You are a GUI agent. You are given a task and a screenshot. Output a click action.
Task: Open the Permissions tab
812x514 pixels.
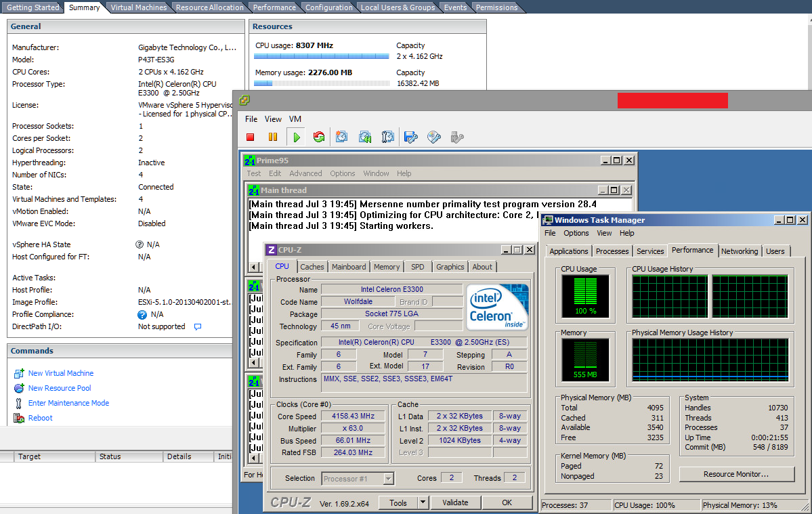(x=496, y=7)
